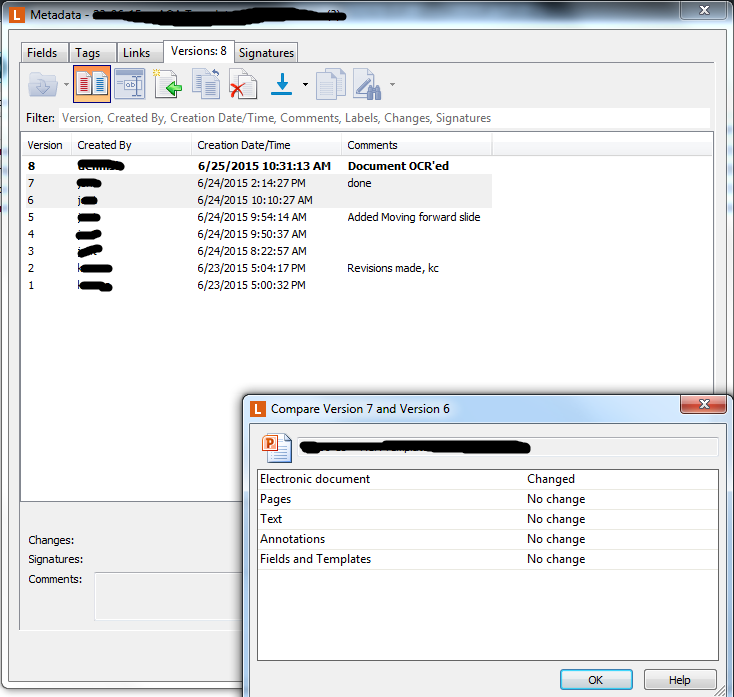Click the blue download arrow icon

(281, 84)
